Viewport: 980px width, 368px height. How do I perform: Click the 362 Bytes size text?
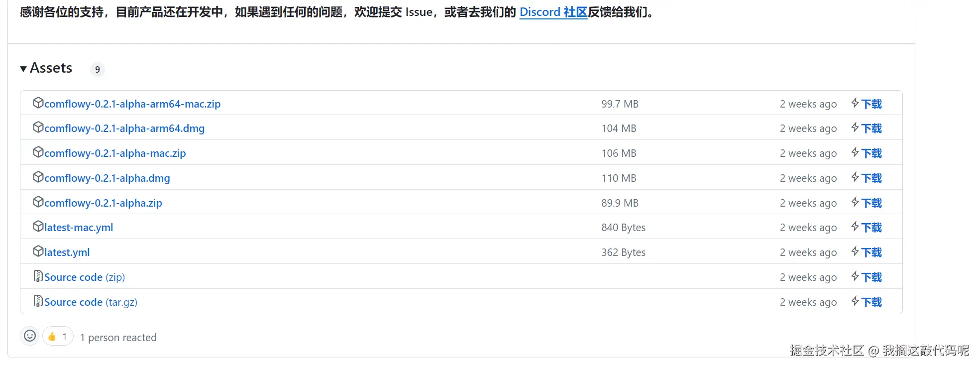pyautogui.click(x=623, y=252)
